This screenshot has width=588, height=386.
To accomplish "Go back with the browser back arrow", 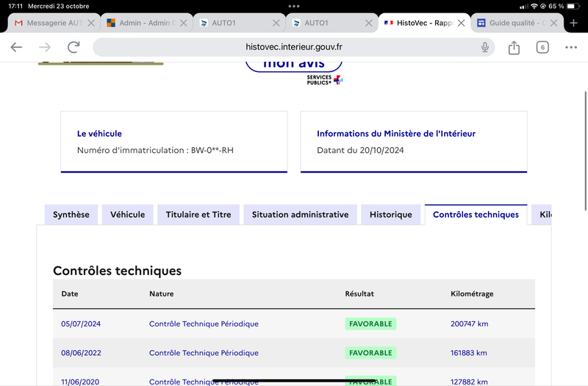I will [x=16, y=47].
